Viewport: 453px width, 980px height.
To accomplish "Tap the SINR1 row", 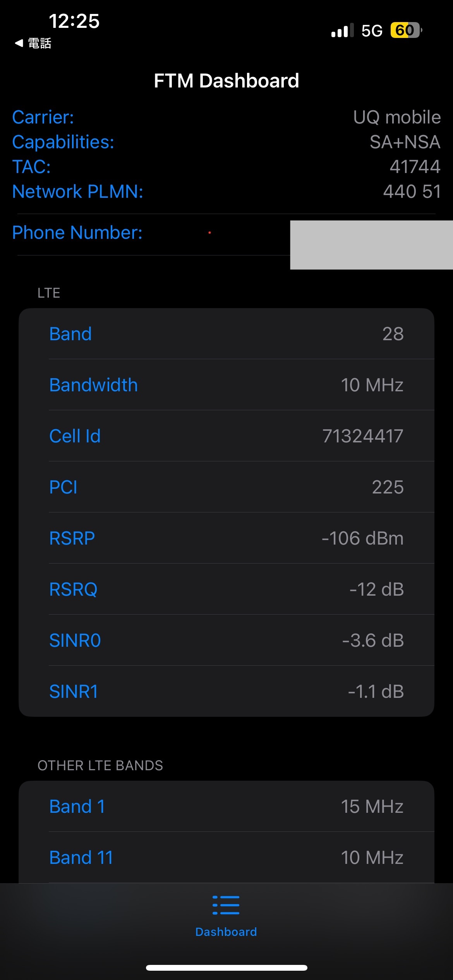I will [226, 691].
